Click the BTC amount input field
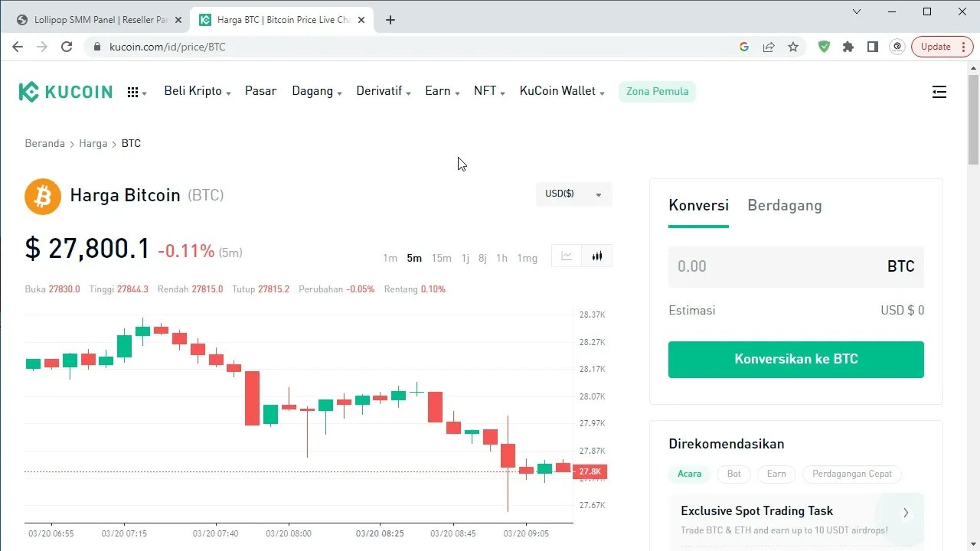The width and height of the screenshot is (980, 551). pos(796,266)
